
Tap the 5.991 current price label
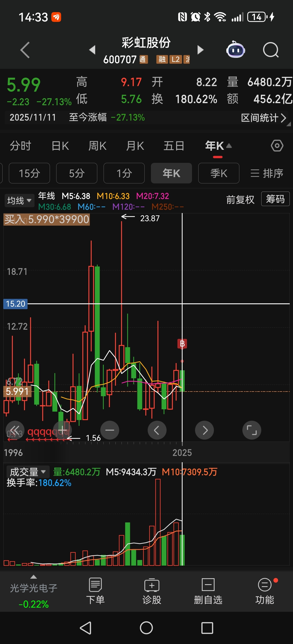pyautogui.click(x=17, y=392)
